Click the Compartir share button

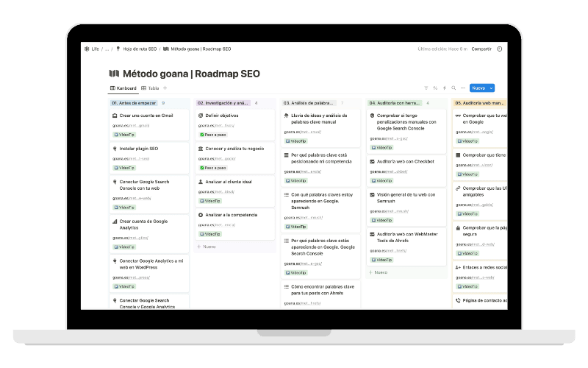point(481,49)
